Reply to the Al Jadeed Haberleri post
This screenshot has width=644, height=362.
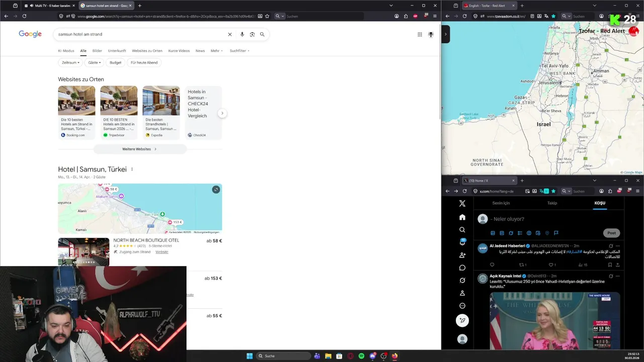pos(492,264)
